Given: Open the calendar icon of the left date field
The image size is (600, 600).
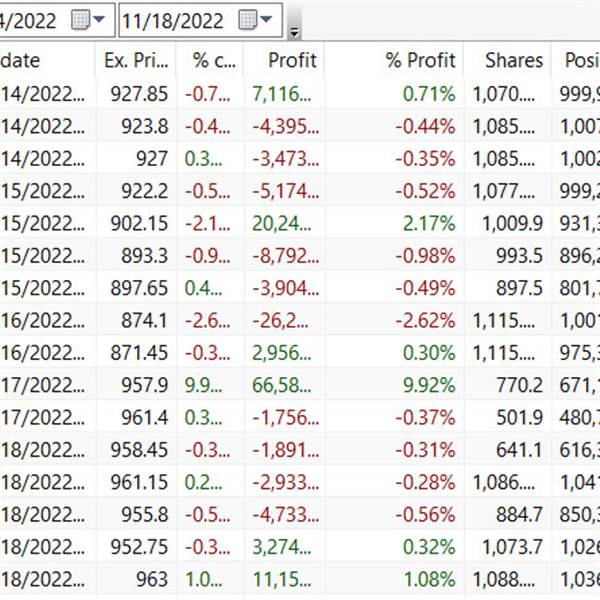Looking at the screenshot, I should (80, 20).
